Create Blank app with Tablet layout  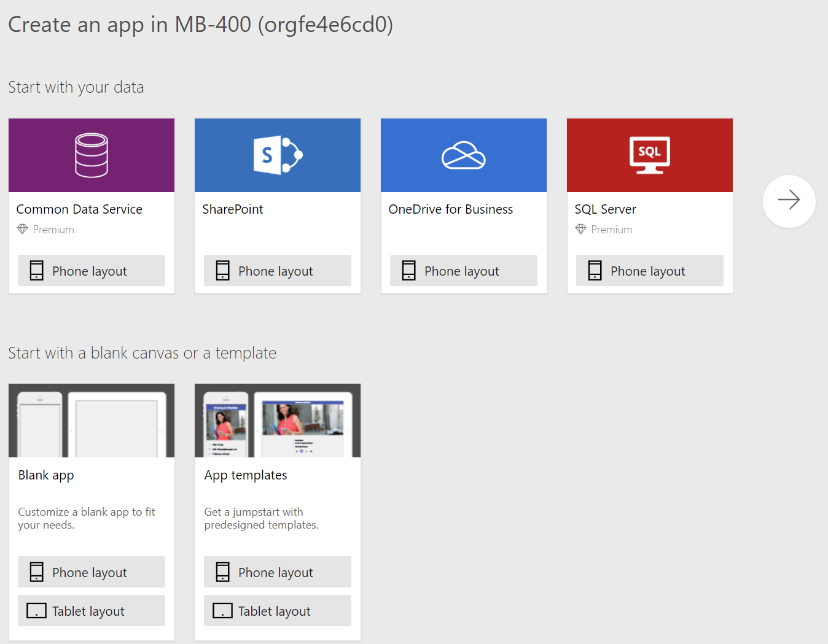(x=92, y=611)
